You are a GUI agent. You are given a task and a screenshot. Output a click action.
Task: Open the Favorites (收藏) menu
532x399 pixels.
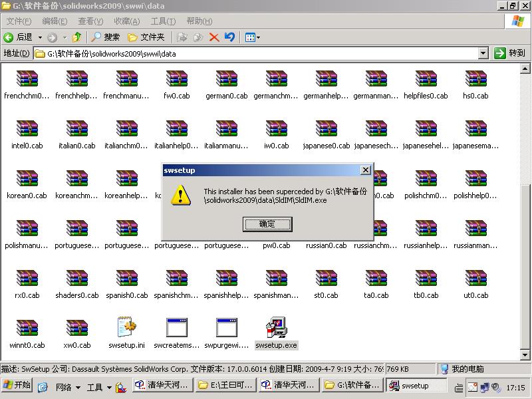[x=126, y=21]
